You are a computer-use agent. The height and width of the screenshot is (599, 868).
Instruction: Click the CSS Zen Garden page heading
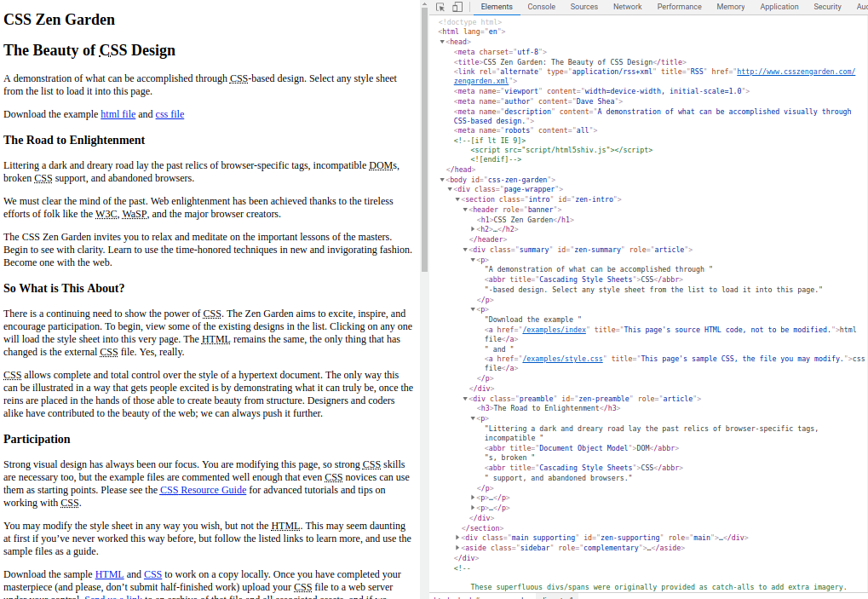pyautogui.click(x=60, y=20)
